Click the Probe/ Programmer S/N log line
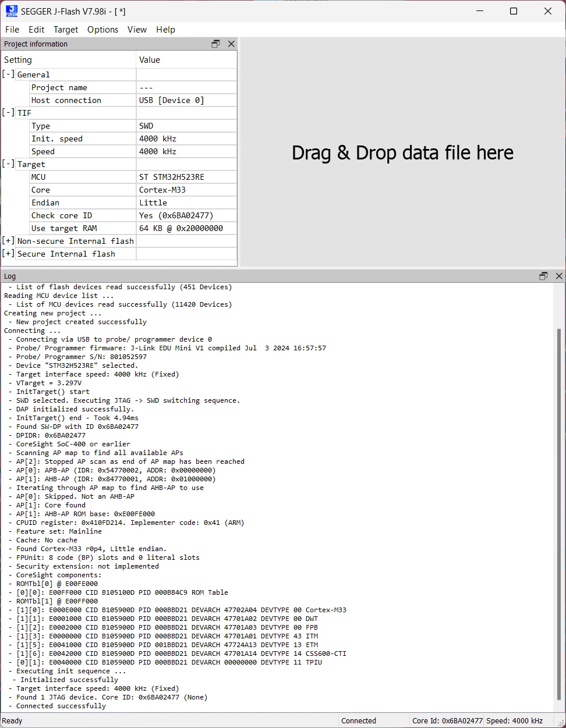 click(x=77, y=357)
